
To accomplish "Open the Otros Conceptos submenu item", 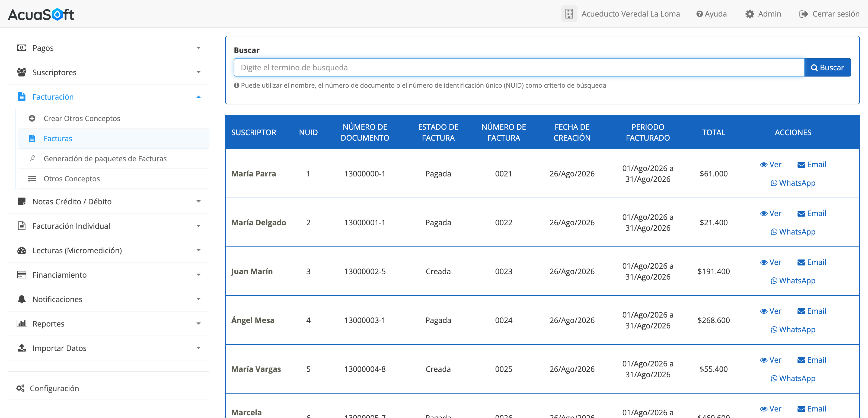I will [114, 179].
